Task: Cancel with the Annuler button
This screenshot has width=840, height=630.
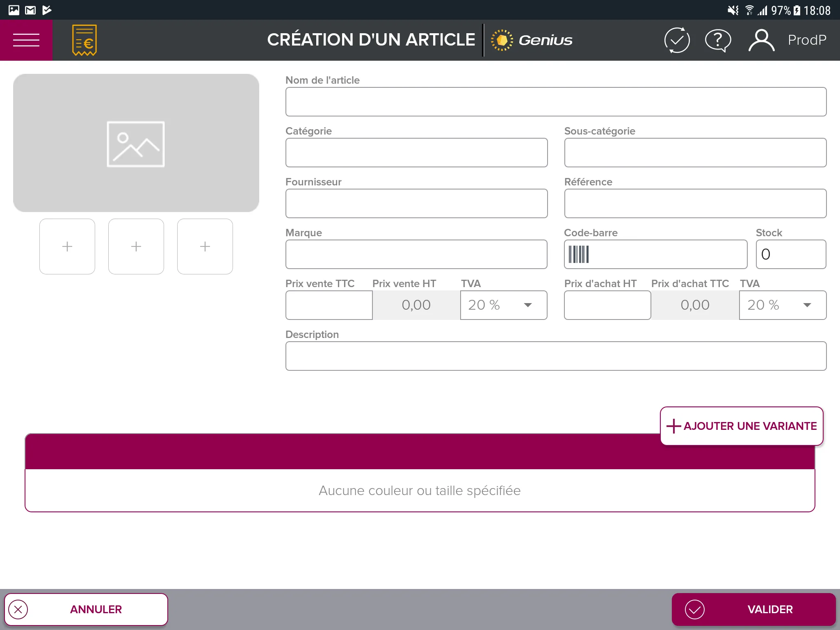Action: click(86, 609)
